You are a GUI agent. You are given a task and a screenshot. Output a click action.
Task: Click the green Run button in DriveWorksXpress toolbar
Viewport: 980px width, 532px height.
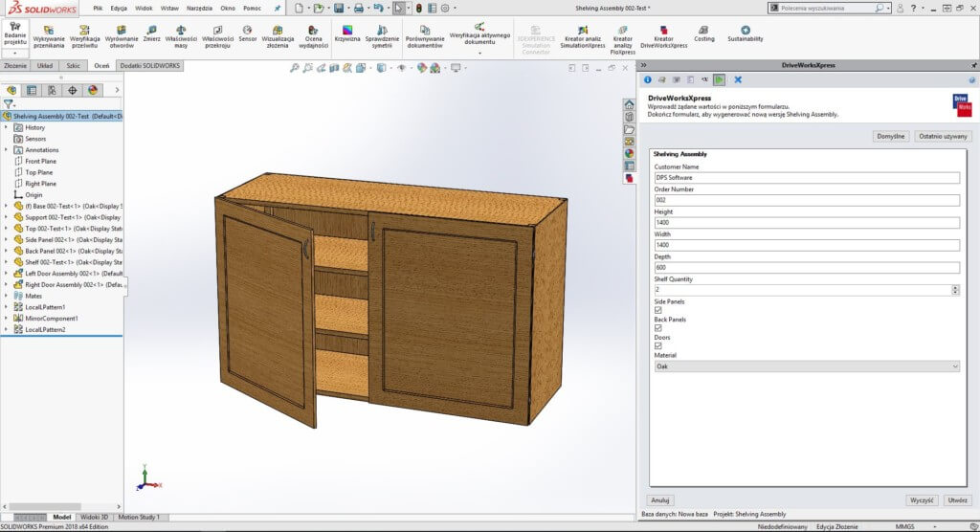(719, 79)
